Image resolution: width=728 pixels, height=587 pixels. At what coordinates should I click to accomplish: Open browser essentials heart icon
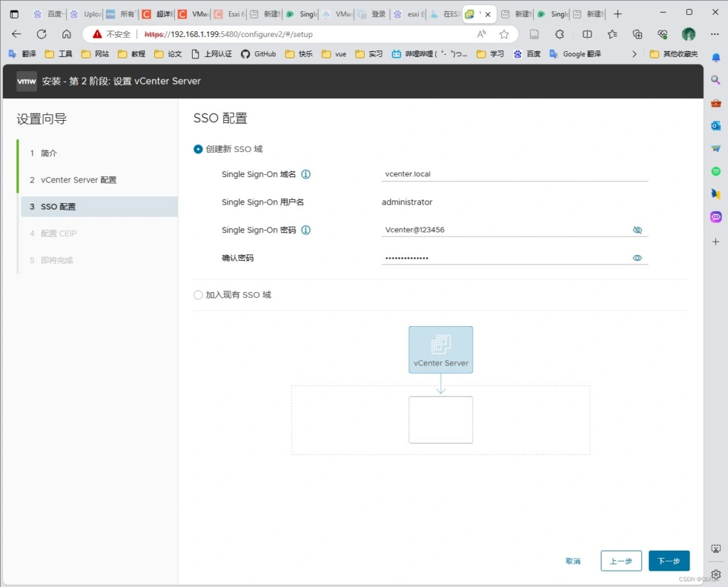[x=662, y=34]
